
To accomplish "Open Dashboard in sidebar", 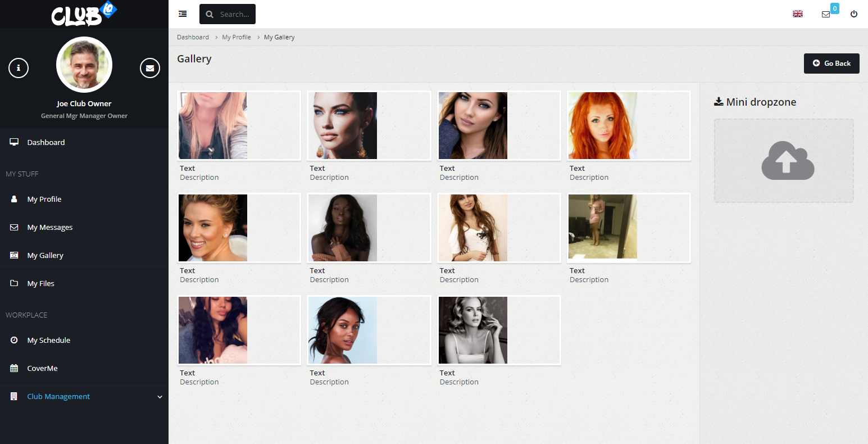I will point(84,142).
